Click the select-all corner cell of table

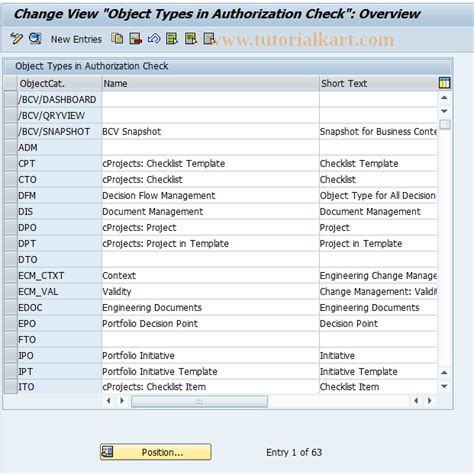click(x=11, y=83)
